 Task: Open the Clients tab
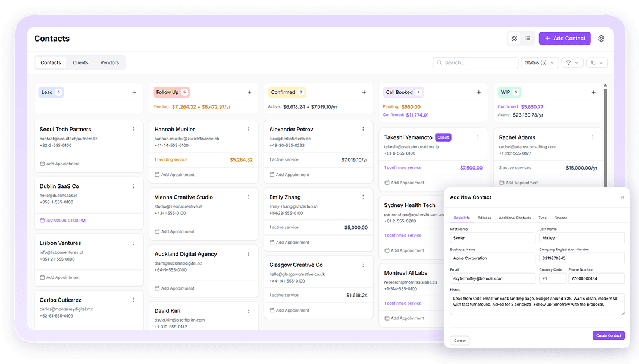(x=80, y=62)
